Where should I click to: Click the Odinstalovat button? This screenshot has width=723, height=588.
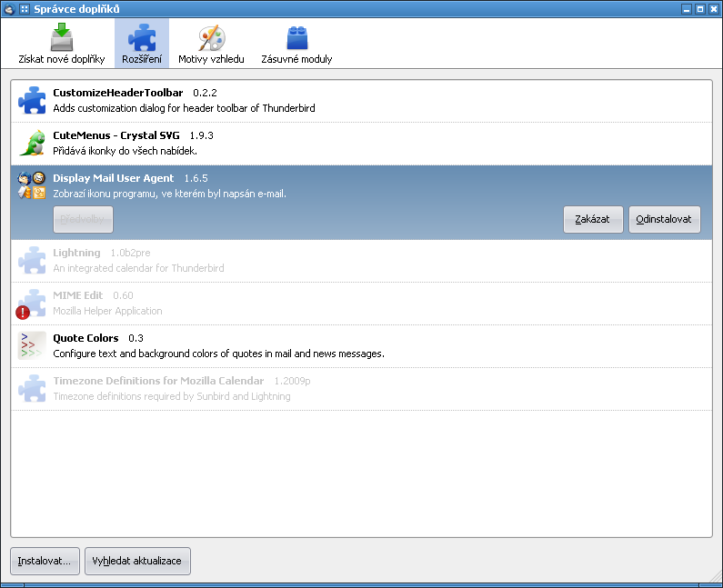[665, 219]
